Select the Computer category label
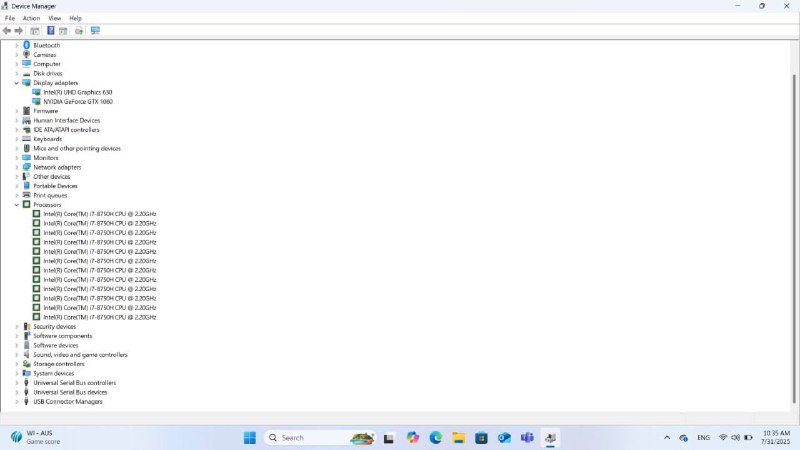 [47, 64]
